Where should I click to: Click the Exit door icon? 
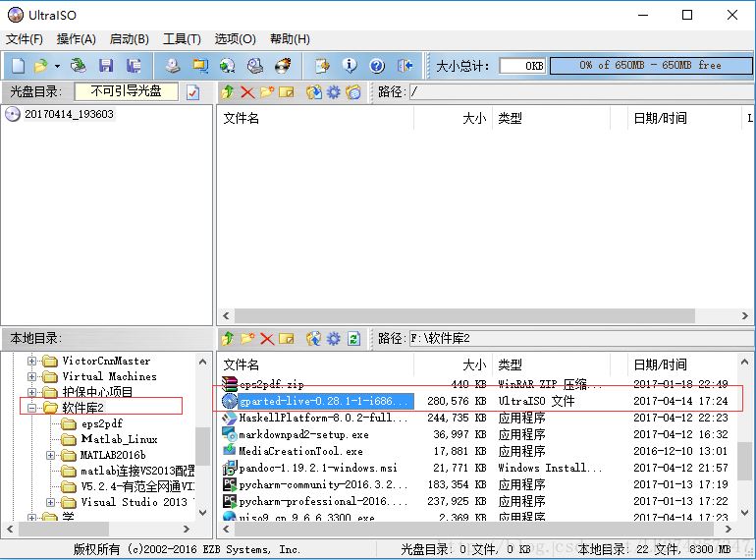(405, 66)
